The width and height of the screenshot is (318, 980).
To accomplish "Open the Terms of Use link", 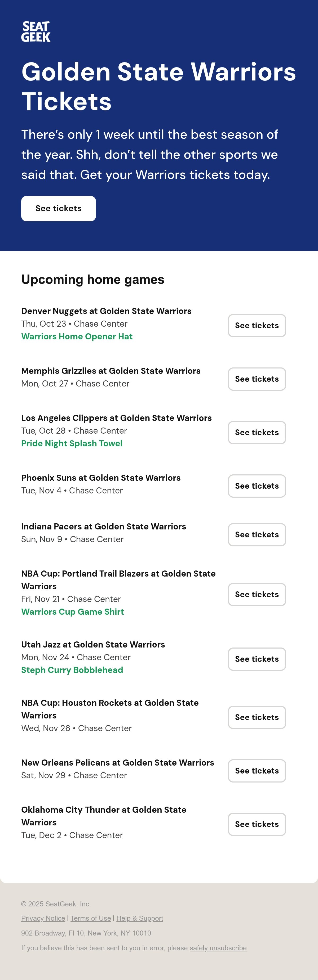I will pyautogui.click(x=91, y=918).
